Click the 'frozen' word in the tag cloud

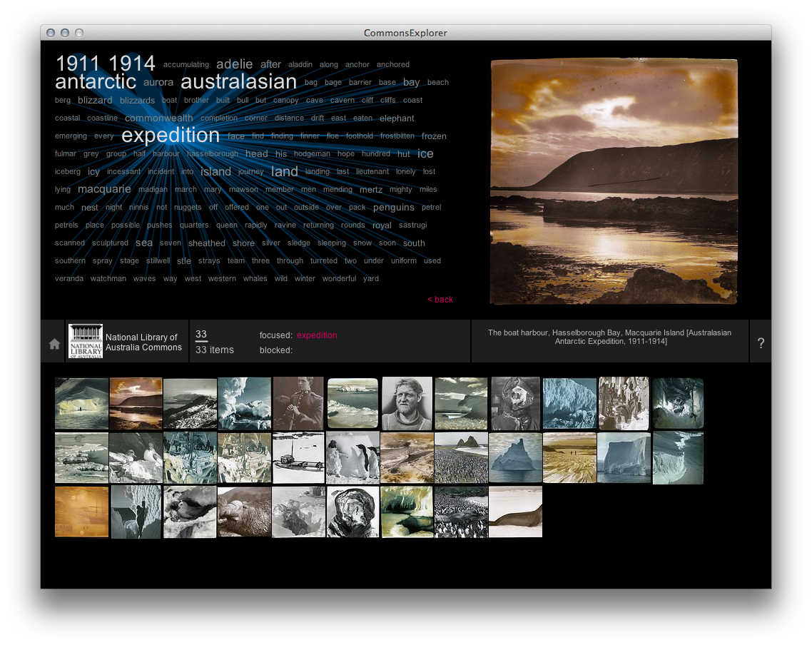(434, 136)
